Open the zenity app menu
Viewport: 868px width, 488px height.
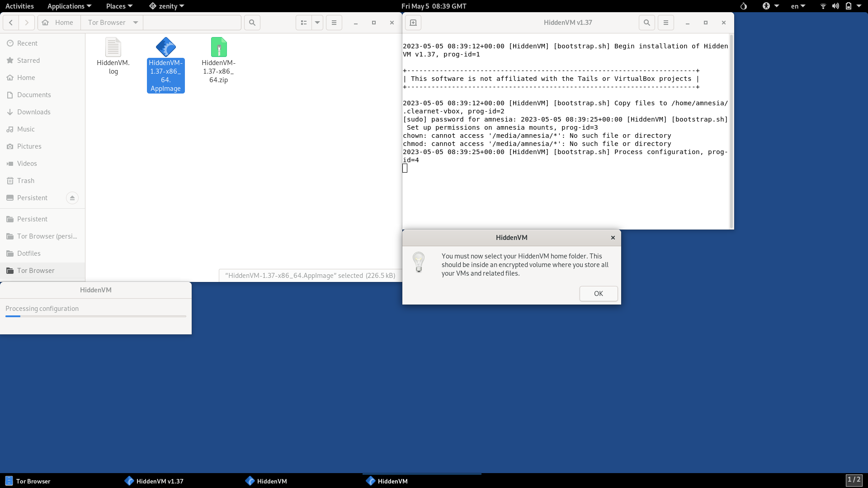[x=167, y=6]
